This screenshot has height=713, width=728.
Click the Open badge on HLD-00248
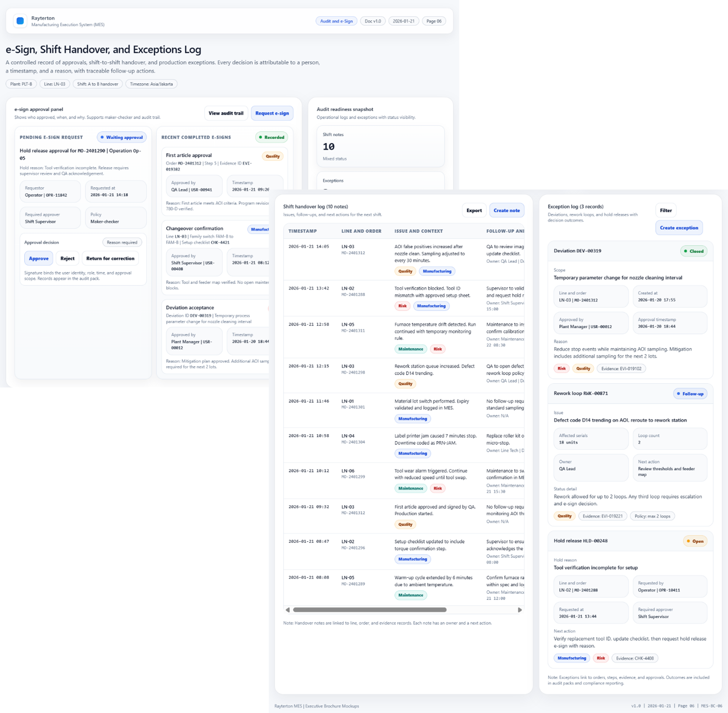pyautogui.click(x=695, y=541)
